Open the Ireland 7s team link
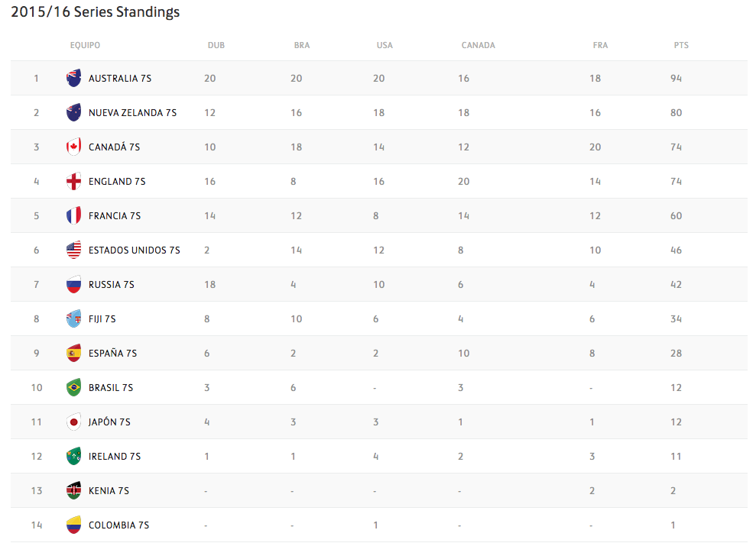 (114, 457)
